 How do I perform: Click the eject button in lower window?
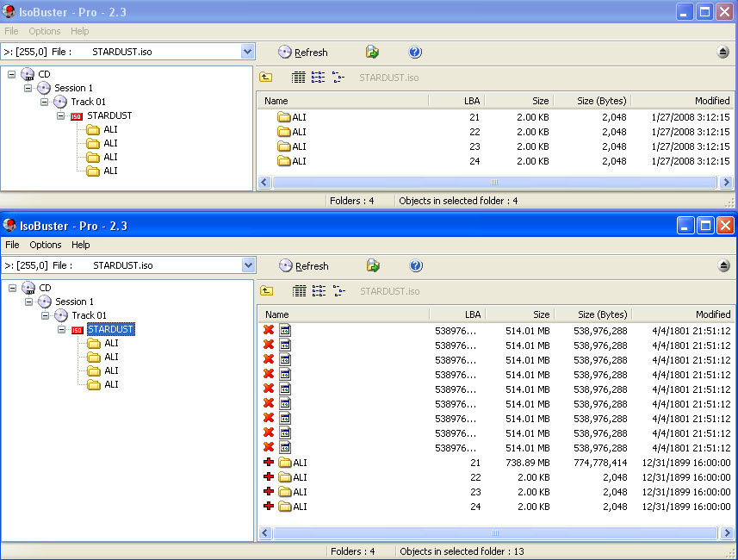[x=724, y=265]
